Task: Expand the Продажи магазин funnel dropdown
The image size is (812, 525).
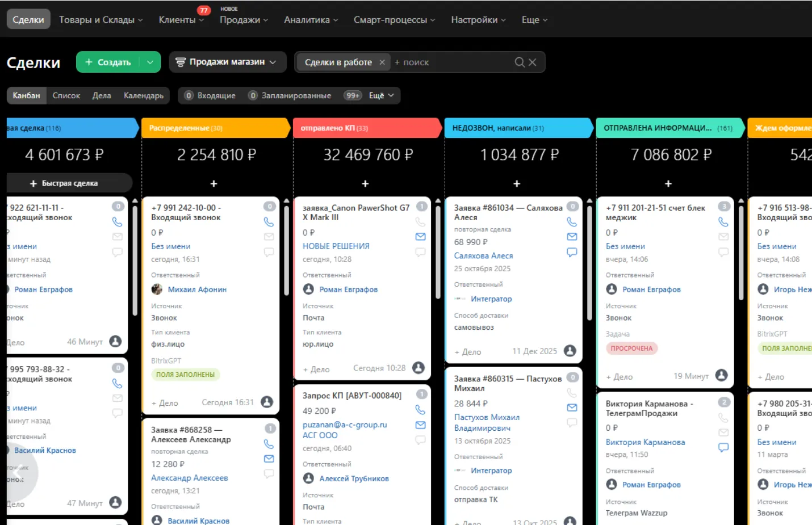Action: point(225,62)
